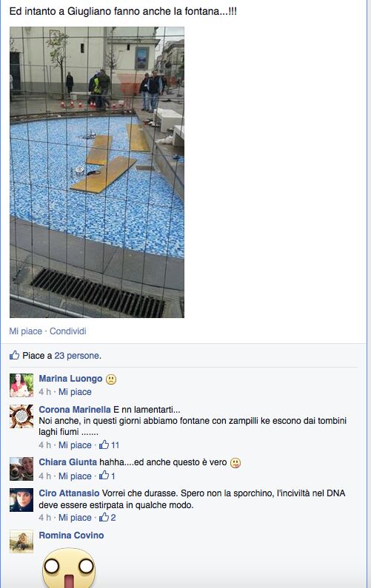Viewport: 371px width, 588px height.
Task: Open Marina Luongo's profile picture
Action: 21,385
